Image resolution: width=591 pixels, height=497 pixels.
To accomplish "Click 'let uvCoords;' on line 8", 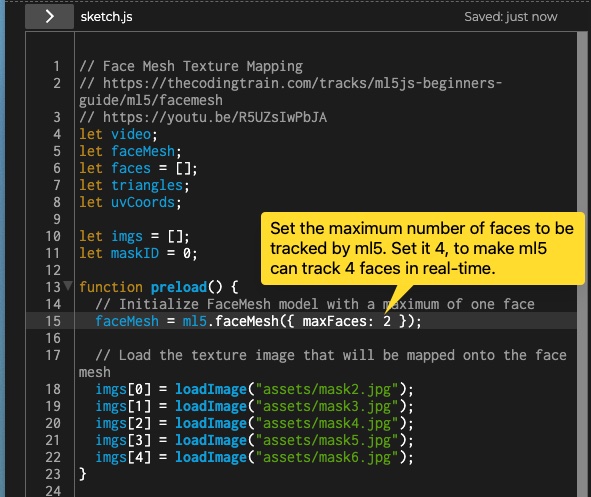I will pos(130,202).
